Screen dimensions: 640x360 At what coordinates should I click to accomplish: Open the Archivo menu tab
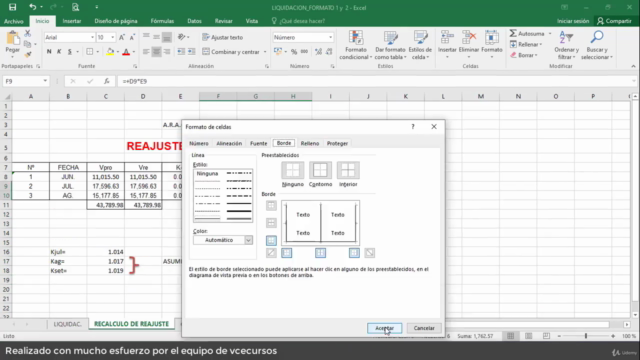point(14,21)
